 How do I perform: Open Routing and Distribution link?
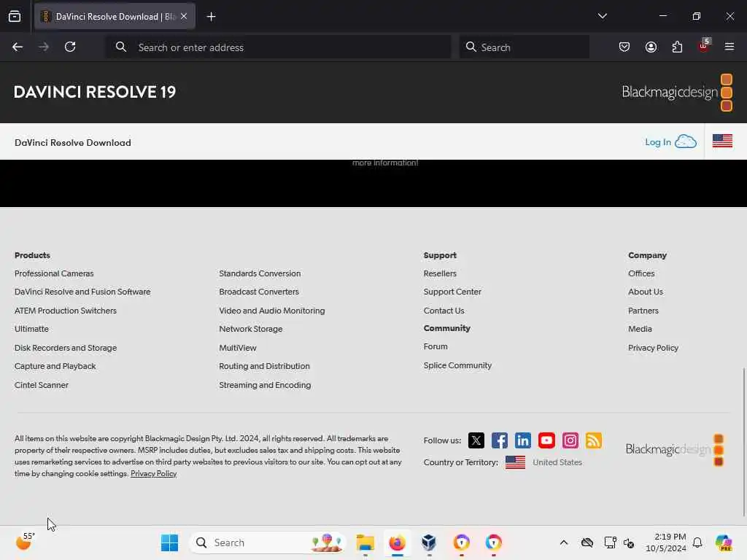264,366
